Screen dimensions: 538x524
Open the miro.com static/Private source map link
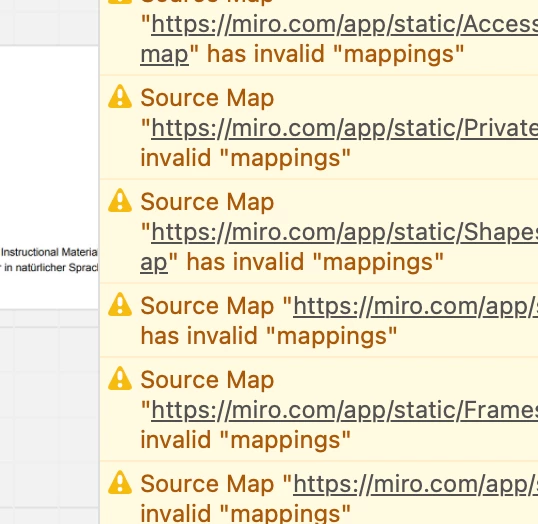[x=344, y=129]
